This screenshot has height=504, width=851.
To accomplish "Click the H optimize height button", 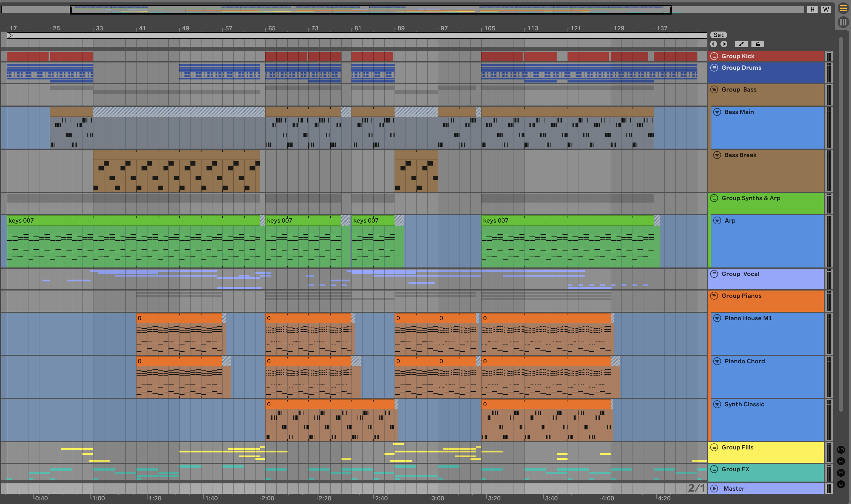I will coord(812,9).
